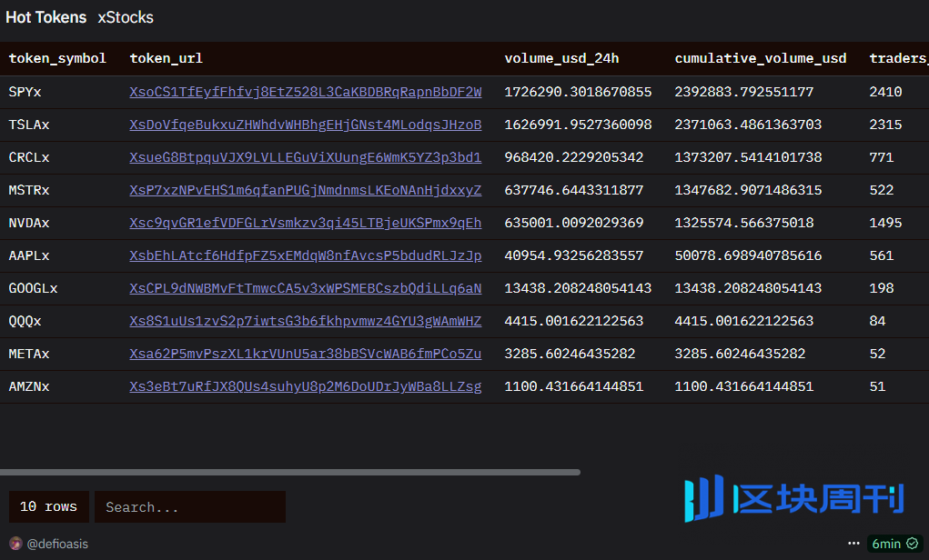Click MSTRx traders value 522
The width and height of the screenshot is (929, 560).
[882, 190]
